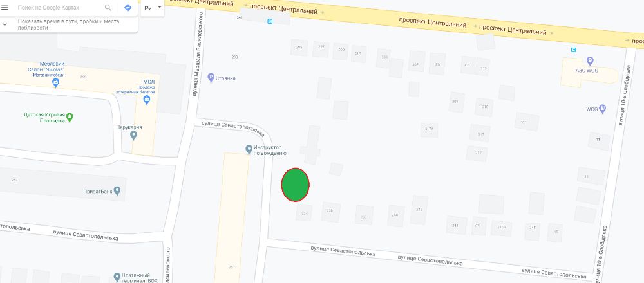
Task: Click building number 257
Action: pos(232,267)
